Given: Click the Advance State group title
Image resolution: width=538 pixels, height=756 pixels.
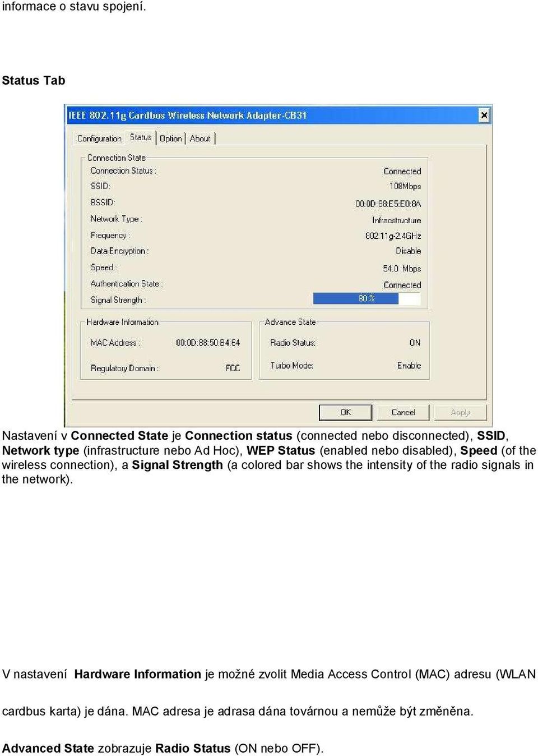Looking at the screenshot, I should tap(290, 322).
